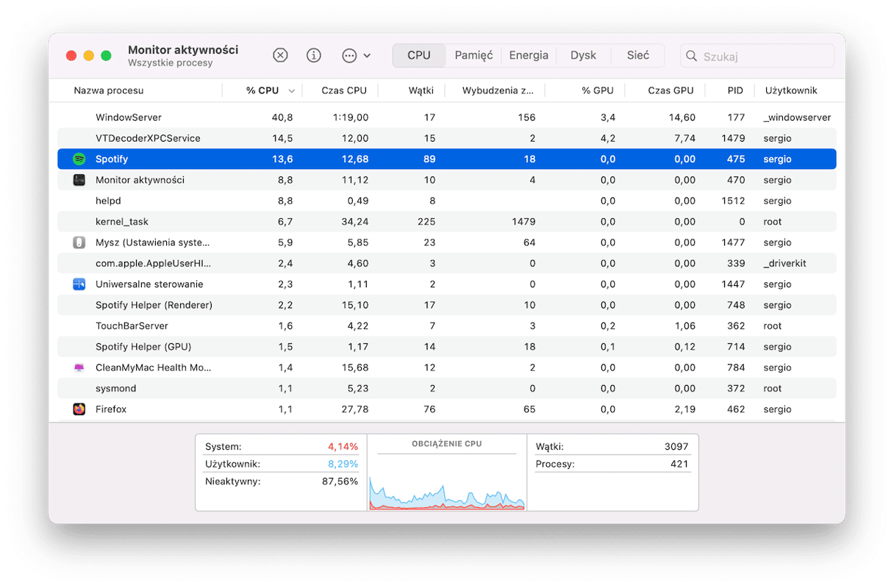
Task: Click the System 4,14% value
Action: click(343, 447)
